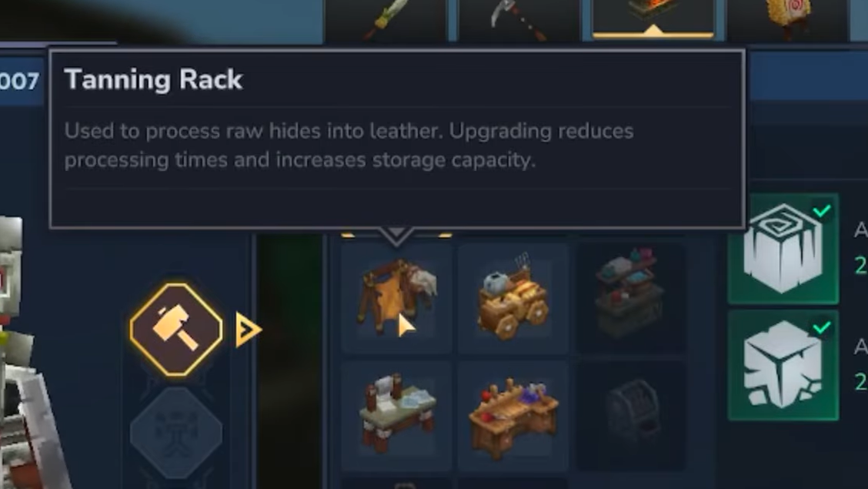
Task: Choose the supply cart item with the pot
Action: pos(512,297)
